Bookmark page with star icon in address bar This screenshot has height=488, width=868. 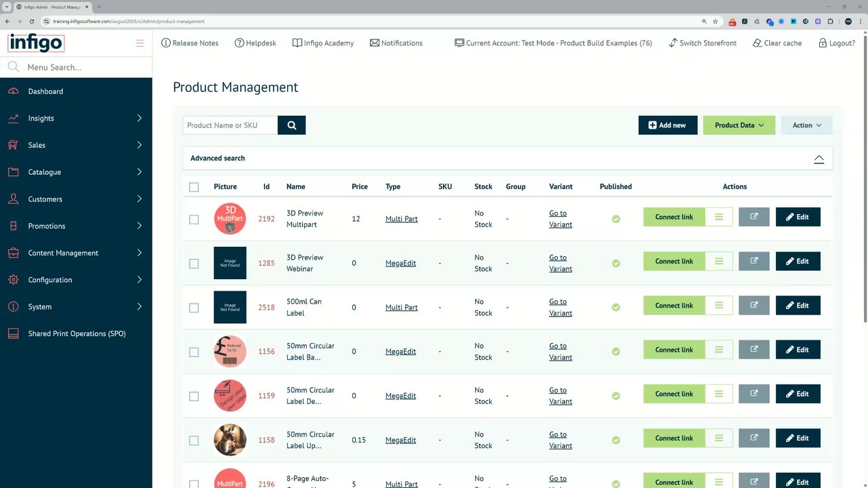point(716,21)
